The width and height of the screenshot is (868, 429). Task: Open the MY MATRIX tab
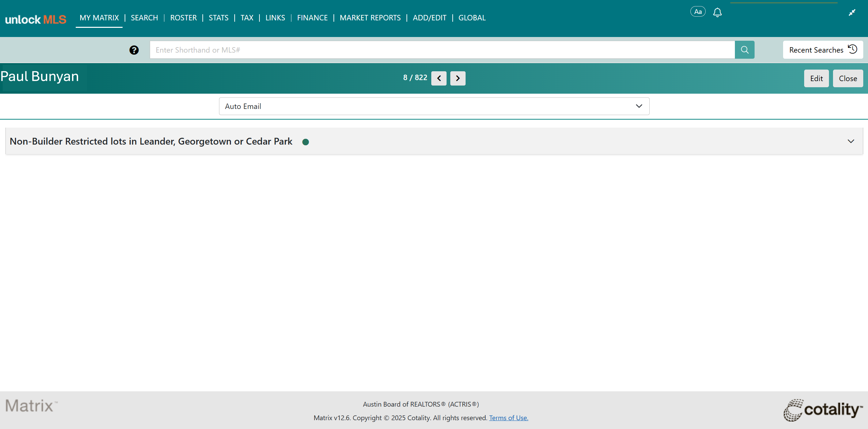pos(99,18)
